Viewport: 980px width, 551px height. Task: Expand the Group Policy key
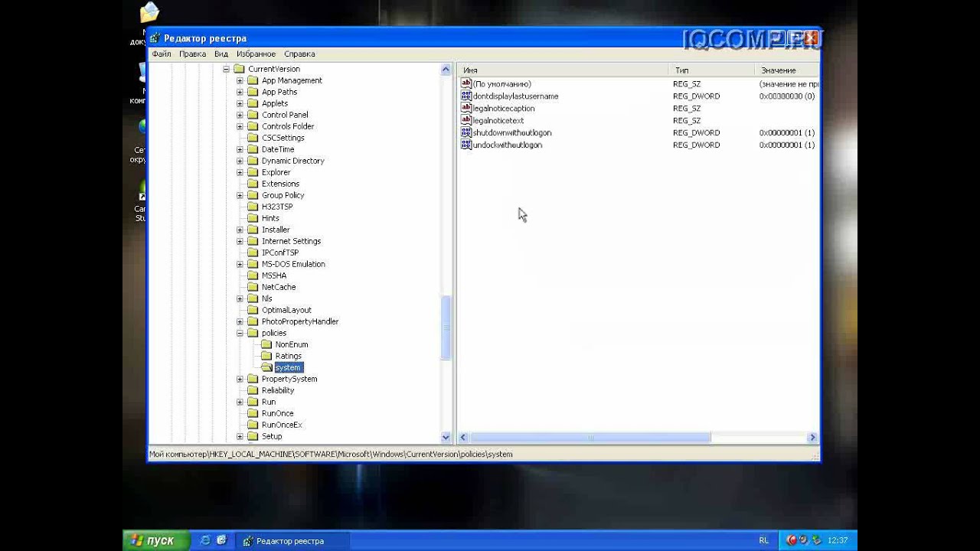tap(240, 195)
